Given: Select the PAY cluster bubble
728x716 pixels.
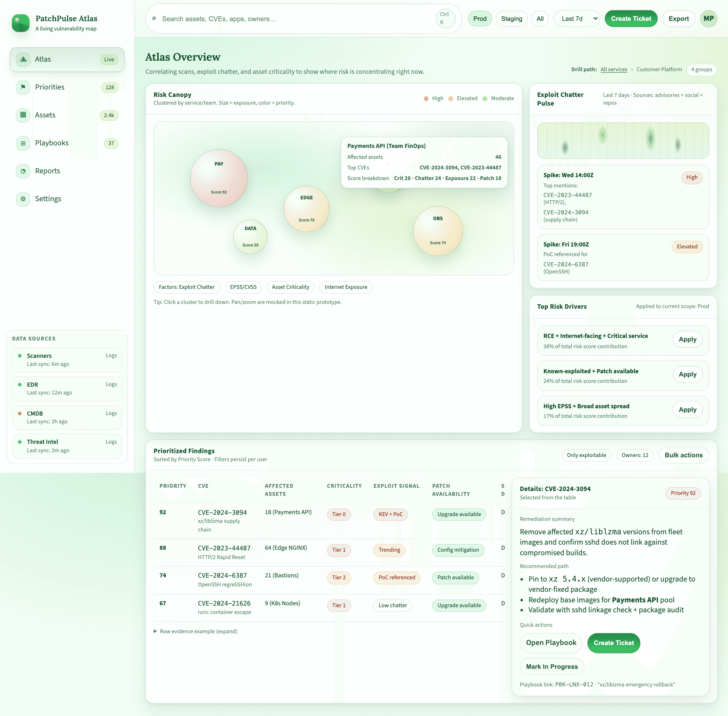Looking at the screenshot, I should point(219,178).
